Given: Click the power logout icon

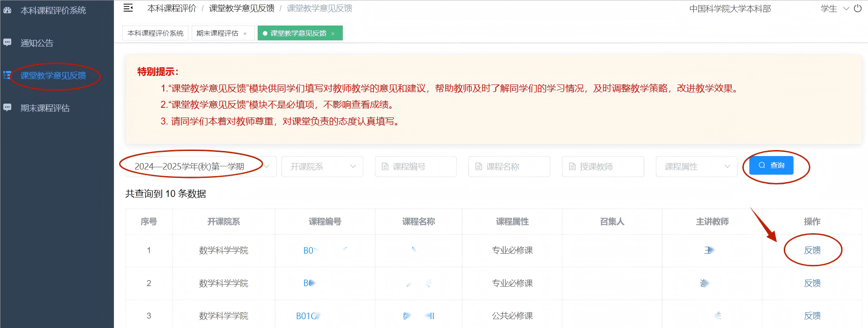Looking at the screenshot, I should 858,8.
